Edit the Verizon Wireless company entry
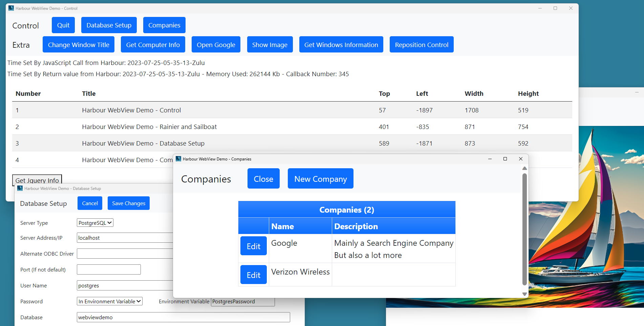644x326 pixels. (253, 275)
